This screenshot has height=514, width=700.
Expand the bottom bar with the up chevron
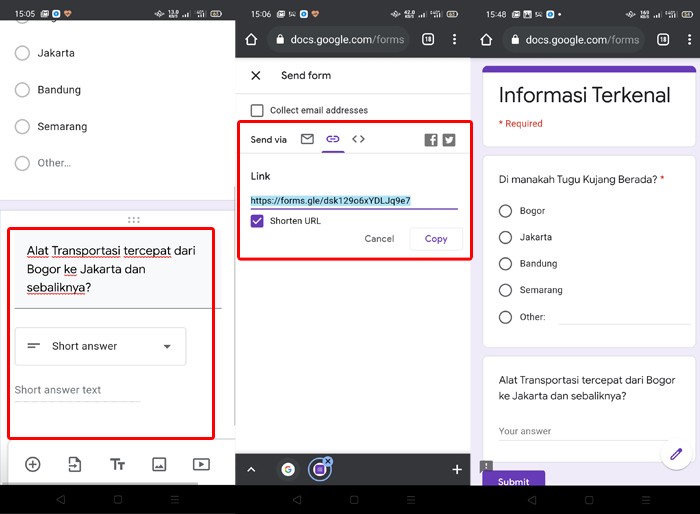251,470
